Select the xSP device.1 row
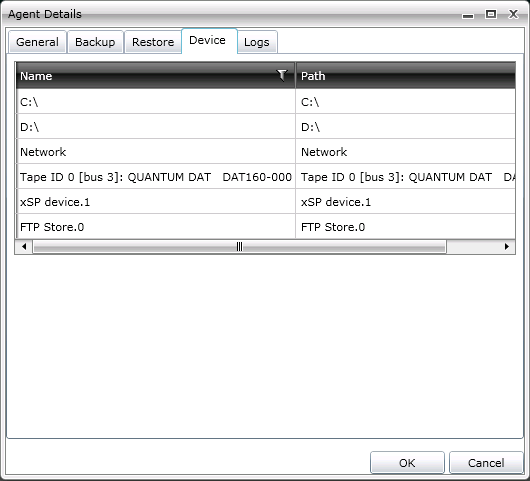Screen dimensions: 530x481 coord(266,201)
